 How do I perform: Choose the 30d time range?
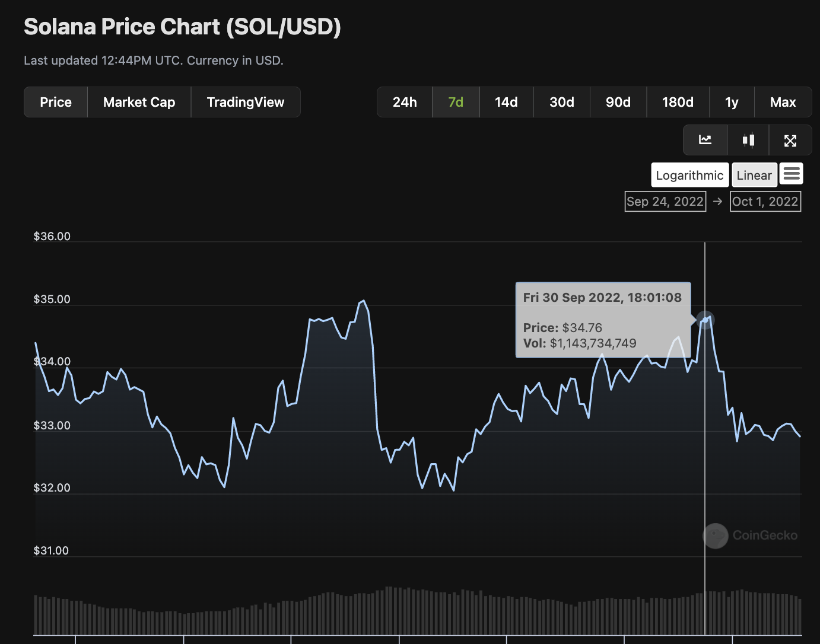pyautogui.click(x=562, y=102)
